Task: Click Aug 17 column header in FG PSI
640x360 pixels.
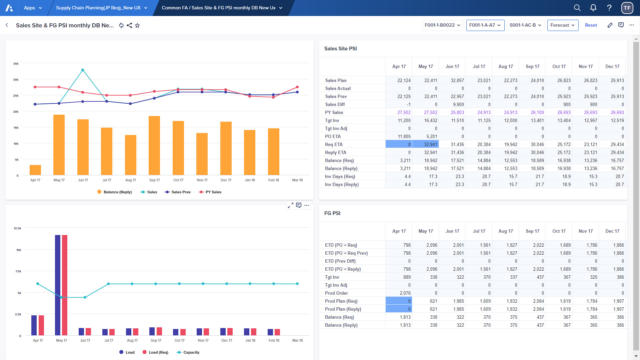Action: [x=506, y=231]
